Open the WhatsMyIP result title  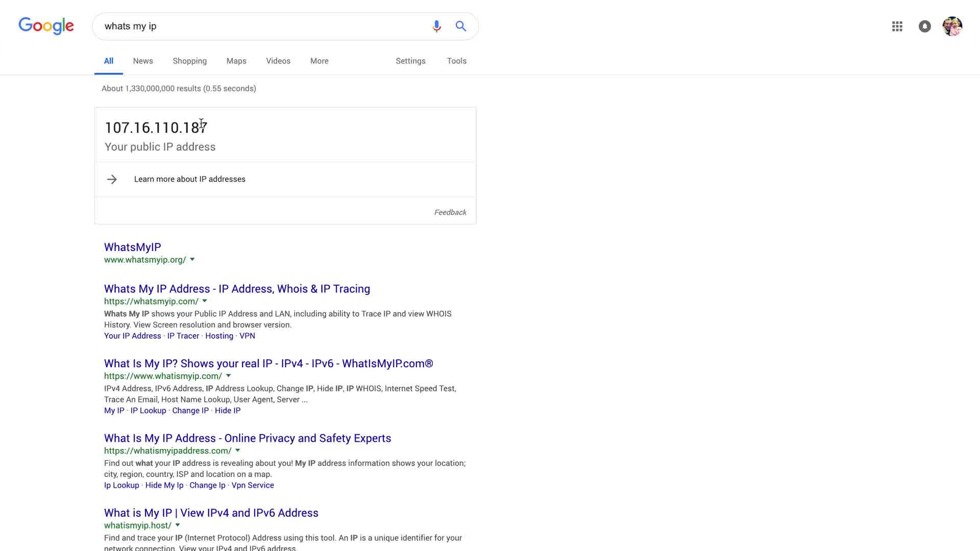click(132, 247)
